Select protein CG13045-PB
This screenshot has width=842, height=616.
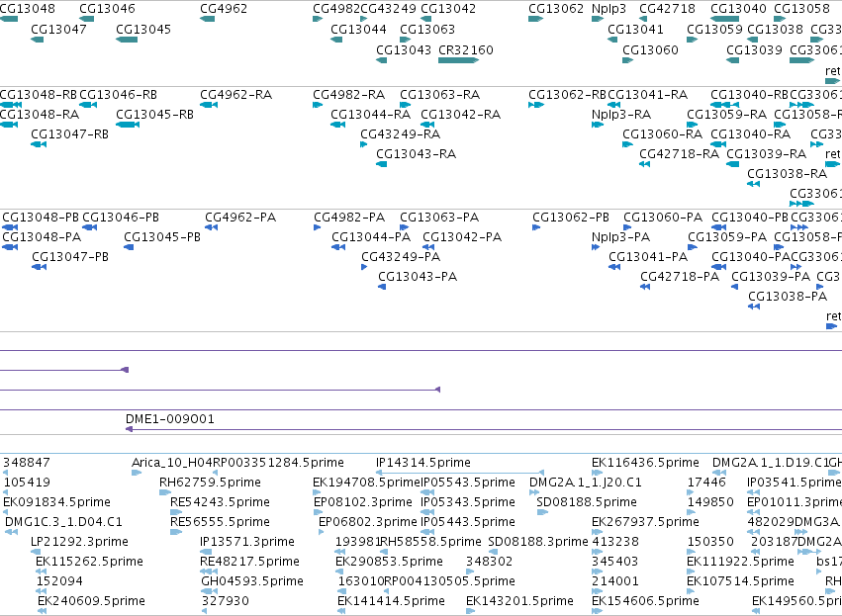click(x=162, y=237)
